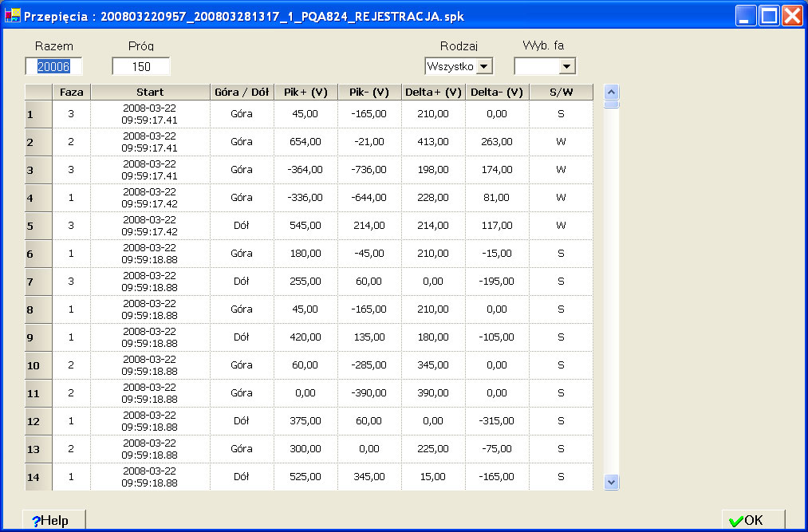Image resolution: width=808 pixels, height=532 pixels.
Task: Click the application icon in title bar
Action: click(x=12, y=16)
